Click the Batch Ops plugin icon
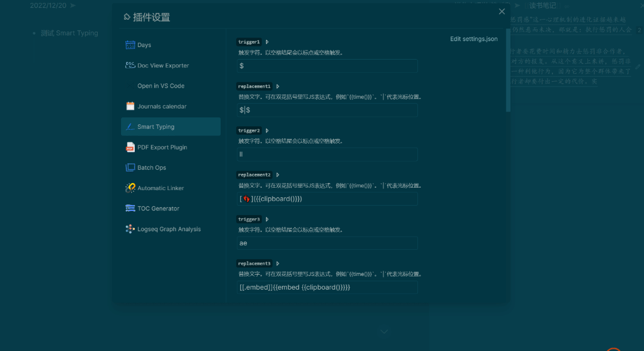Viewport: 644px width, 351px height. click(x=130, y=167)
